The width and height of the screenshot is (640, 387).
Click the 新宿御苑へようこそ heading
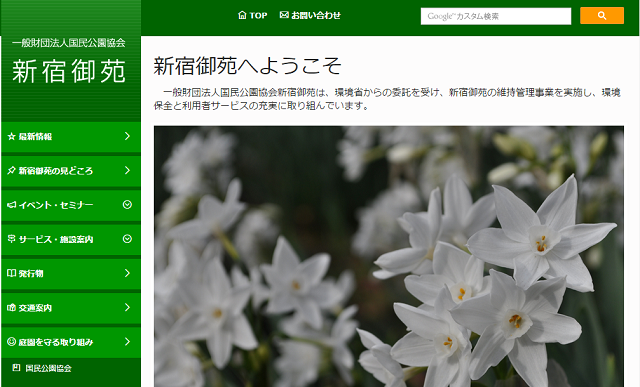[x=247, y=66]
